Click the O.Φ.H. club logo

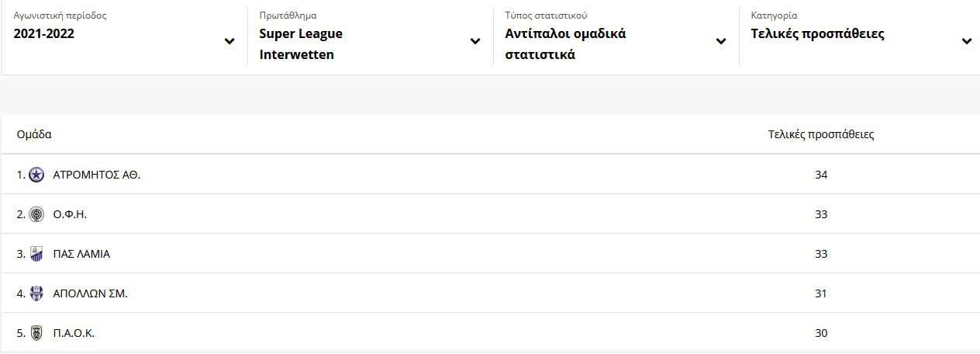36,215
